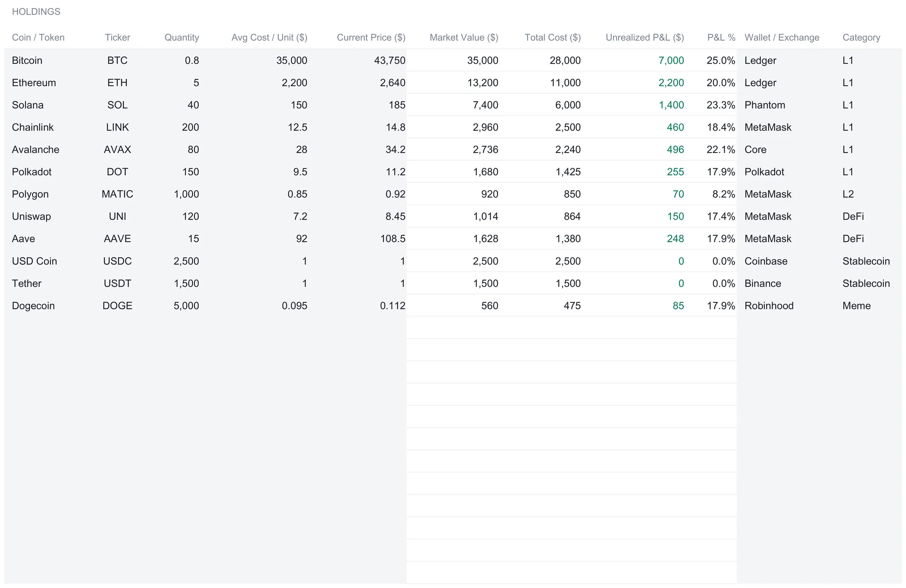Click Chainlink's P&L percentage 18.4%
The height and width of the screenshot is (588, 906).
[721, 127]
